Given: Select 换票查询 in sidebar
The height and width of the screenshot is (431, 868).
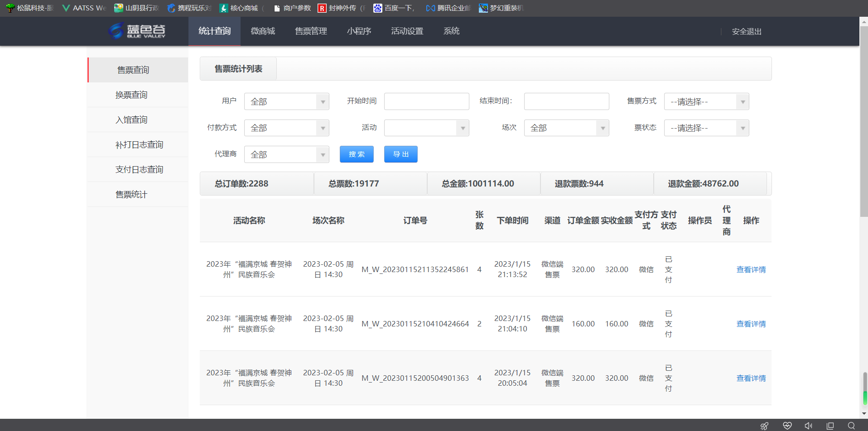Looking at the screenshot, I should click(x=138, y=95).
